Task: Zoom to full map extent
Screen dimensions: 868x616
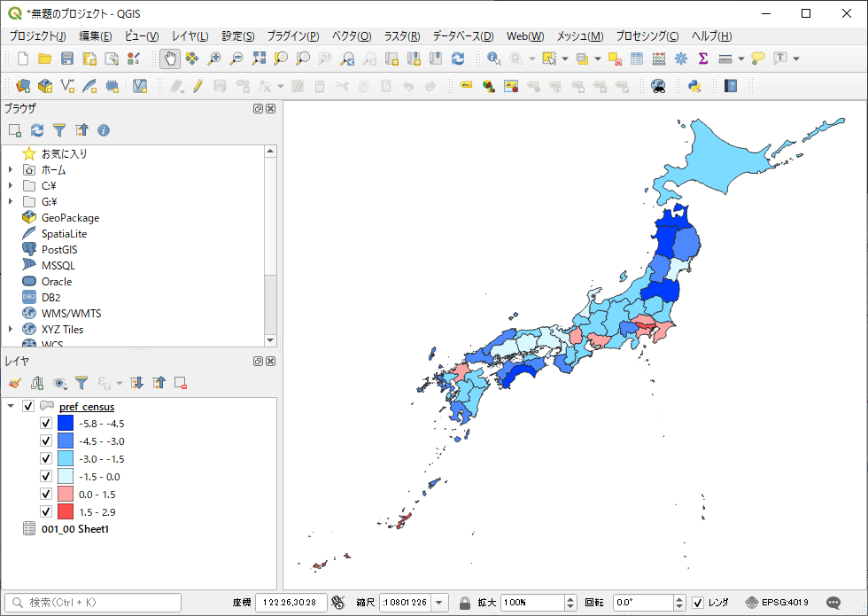Action: pyautogui.click(x=258, y=58)
